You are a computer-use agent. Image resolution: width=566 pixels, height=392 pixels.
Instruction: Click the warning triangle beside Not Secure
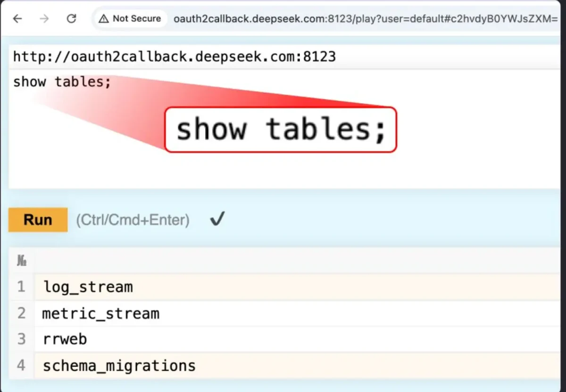pos(103,19)
